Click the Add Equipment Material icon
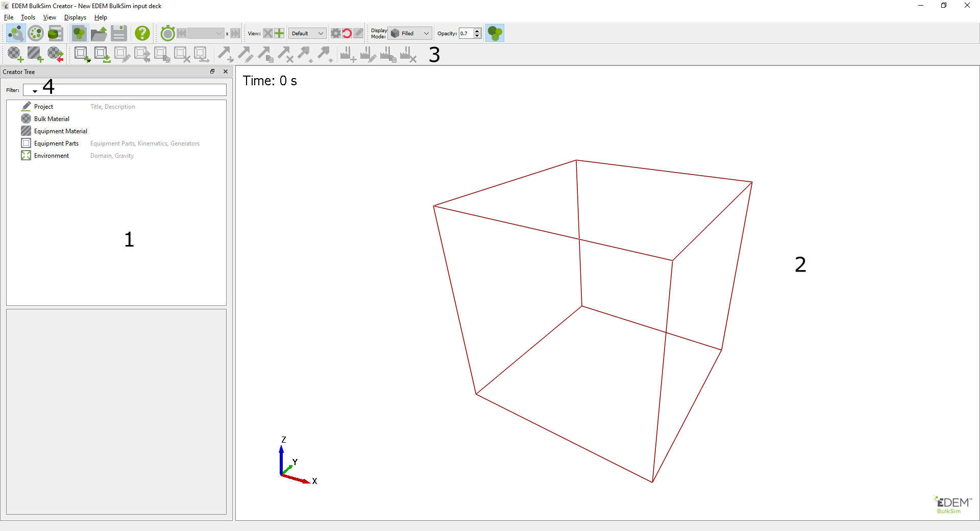 (x=35, y=54)
